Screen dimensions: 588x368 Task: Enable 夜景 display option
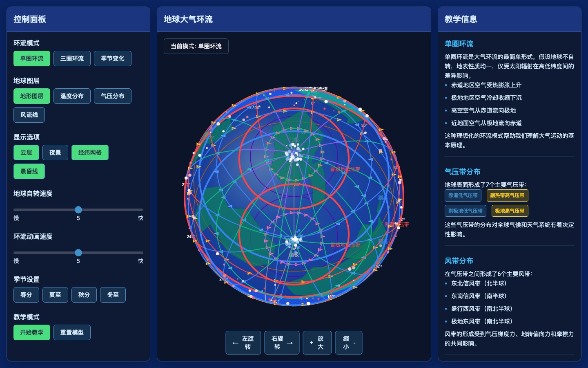pos(55,153)
